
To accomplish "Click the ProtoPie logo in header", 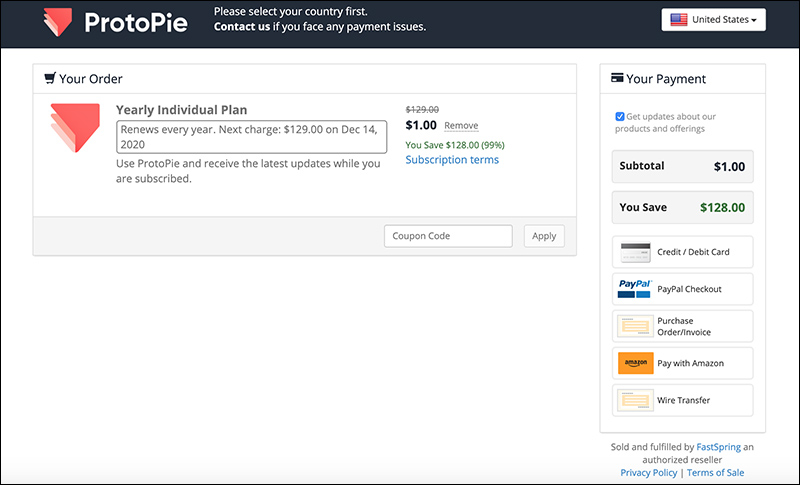I will pyautogui.click(x=115, y=22).
